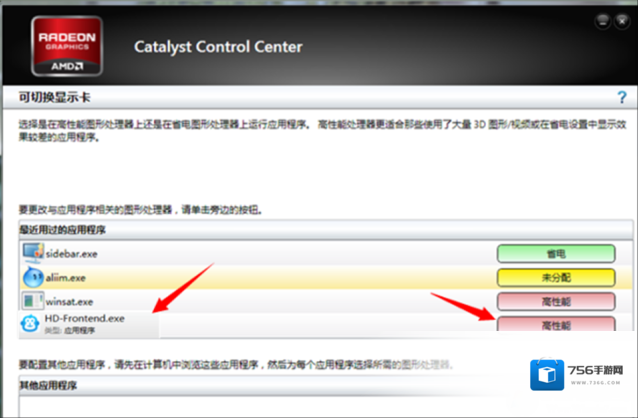Toggle the red 高性能 button for winsat.exe
The width and height of the screenshot is (638, 418).
[556, 302]
